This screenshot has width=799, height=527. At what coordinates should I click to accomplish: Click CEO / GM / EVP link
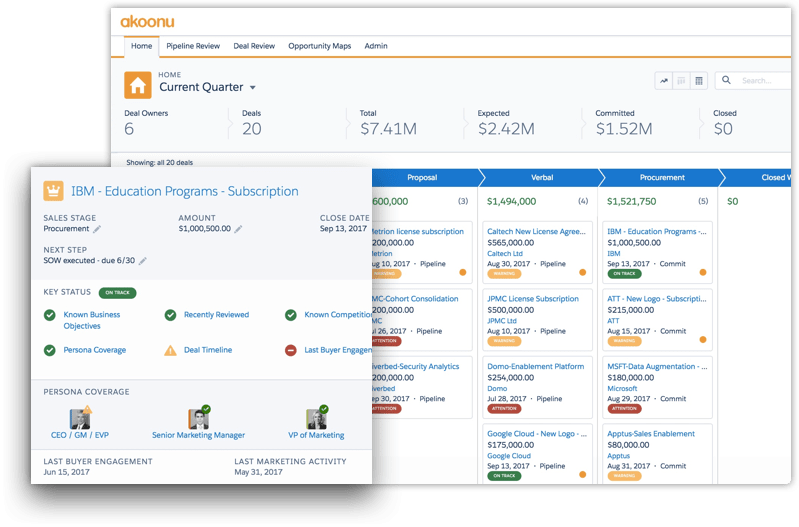point(80,435)
